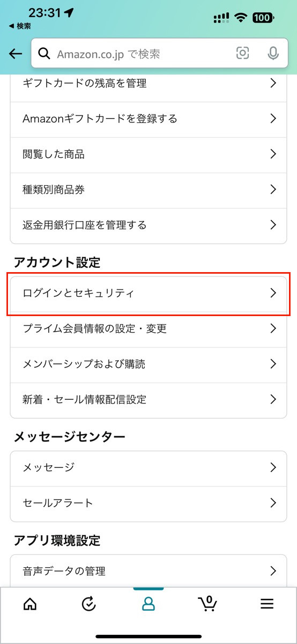Focus the Amazon.co.jp search field

coord(154,54)
